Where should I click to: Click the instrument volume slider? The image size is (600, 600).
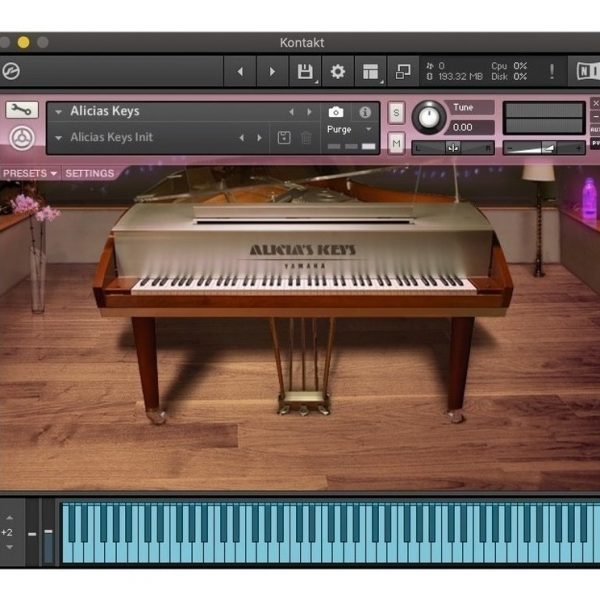(544, 148)
